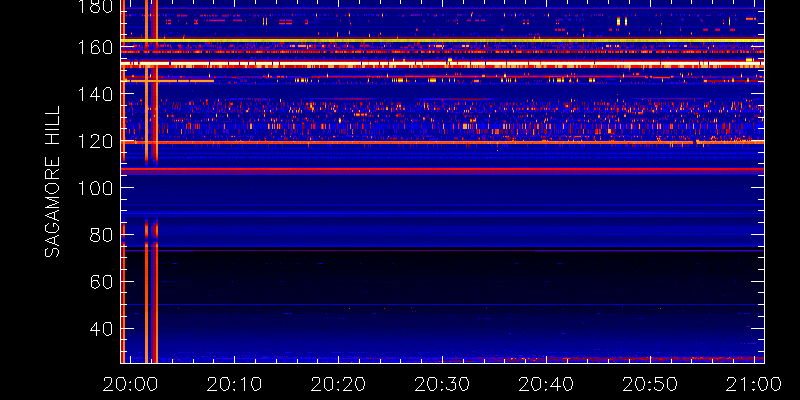Click the SAGAMORE HILL vertical axis title
The image size is (800, 400).
tap(52, 181)
